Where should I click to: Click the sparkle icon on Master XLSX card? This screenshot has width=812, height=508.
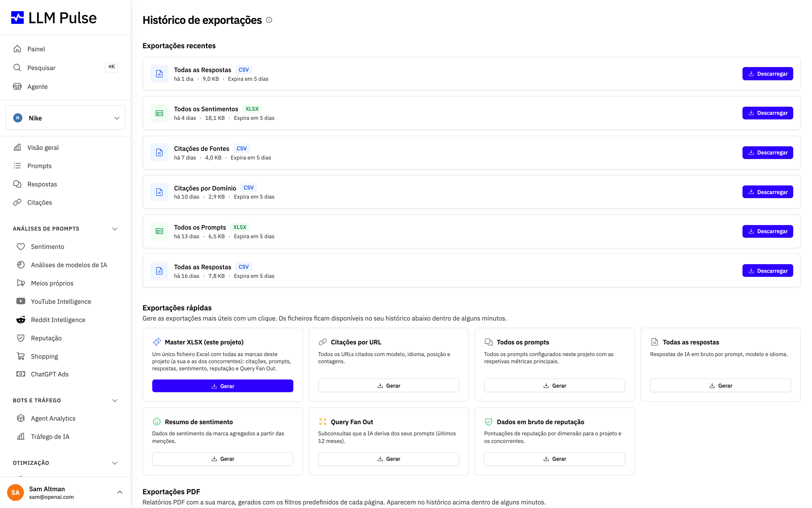157,342
